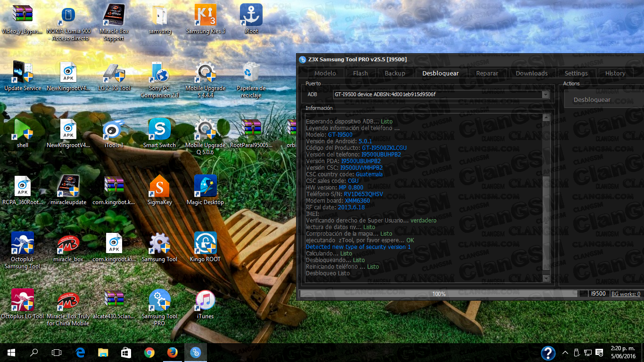Launch Smart Switch desktop icon

coord(160,129)
